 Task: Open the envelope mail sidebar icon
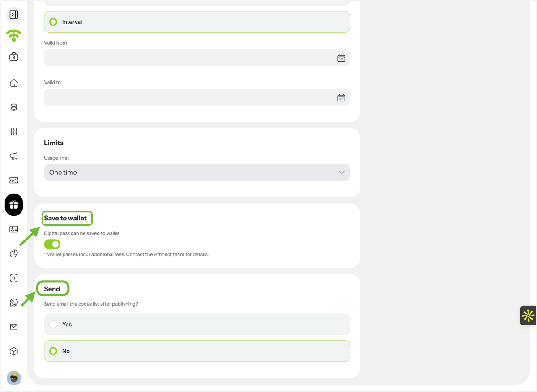coord(14,327)
